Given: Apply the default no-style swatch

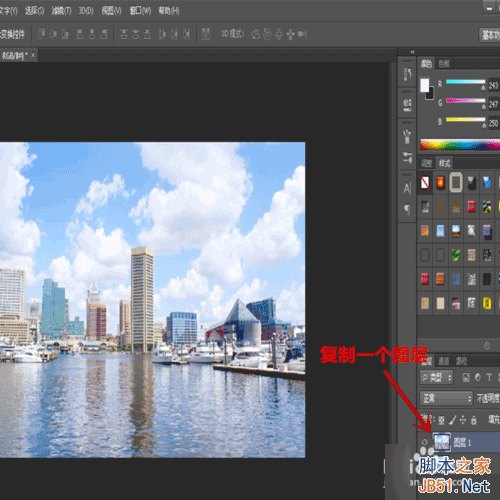Looking at the screenshot, I should coord(425,182).
